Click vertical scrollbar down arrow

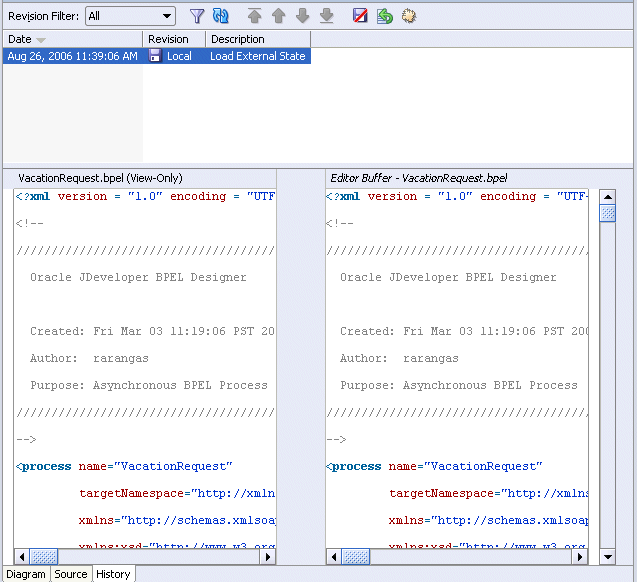[608, 557]
